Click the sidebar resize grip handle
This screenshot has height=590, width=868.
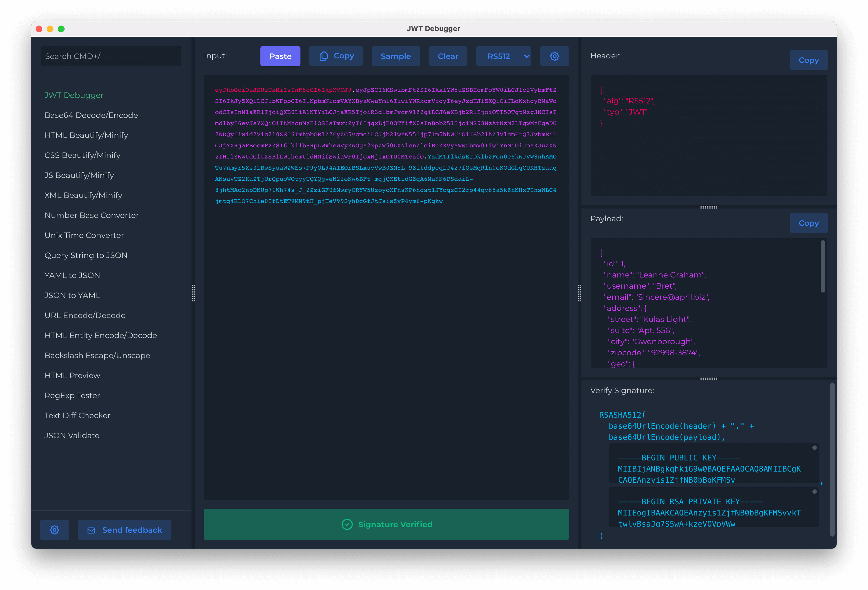(x=193, y=293)
